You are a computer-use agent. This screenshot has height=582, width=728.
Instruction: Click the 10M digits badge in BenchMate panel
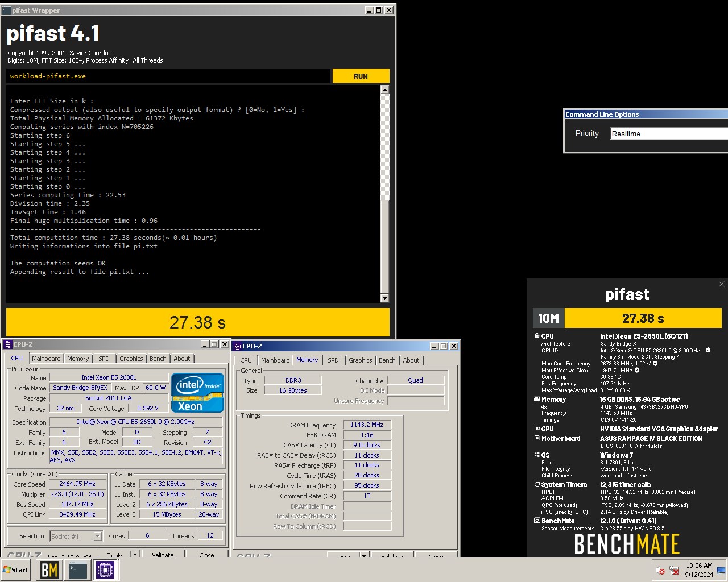tap(549, 318)
